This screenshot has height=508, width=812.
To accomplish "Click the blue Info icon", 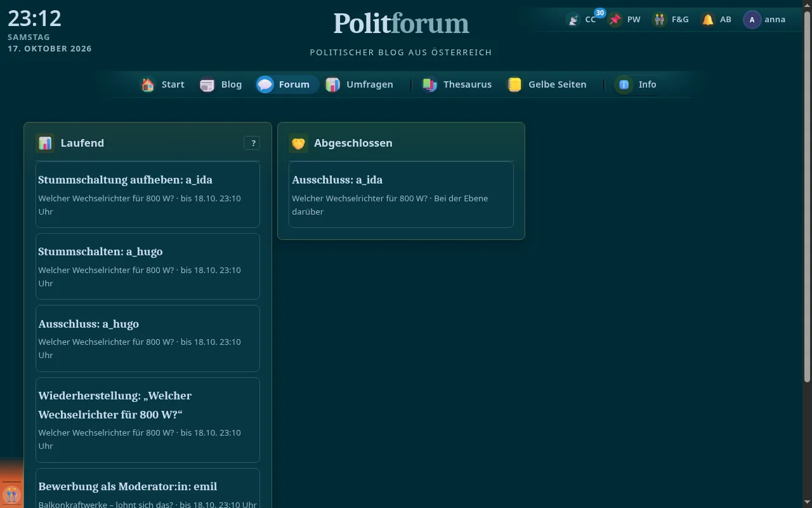I will 624,84.
